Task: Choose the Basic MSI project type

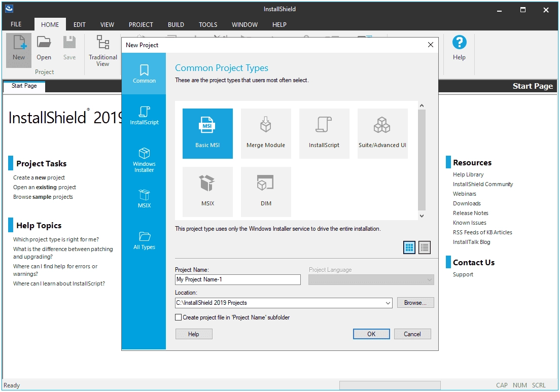Action: (x=207, y=133)
